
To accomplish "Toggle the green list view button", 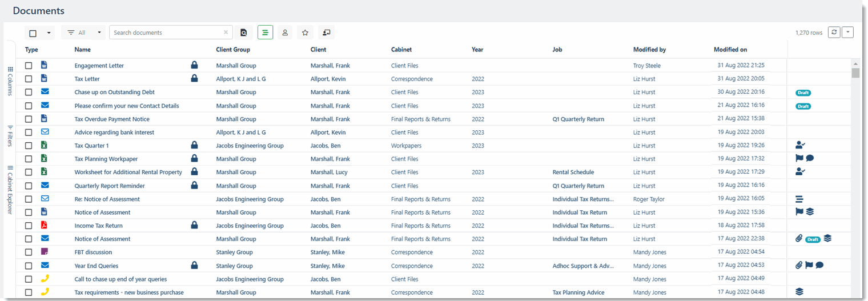I will (x=264, y=33).
